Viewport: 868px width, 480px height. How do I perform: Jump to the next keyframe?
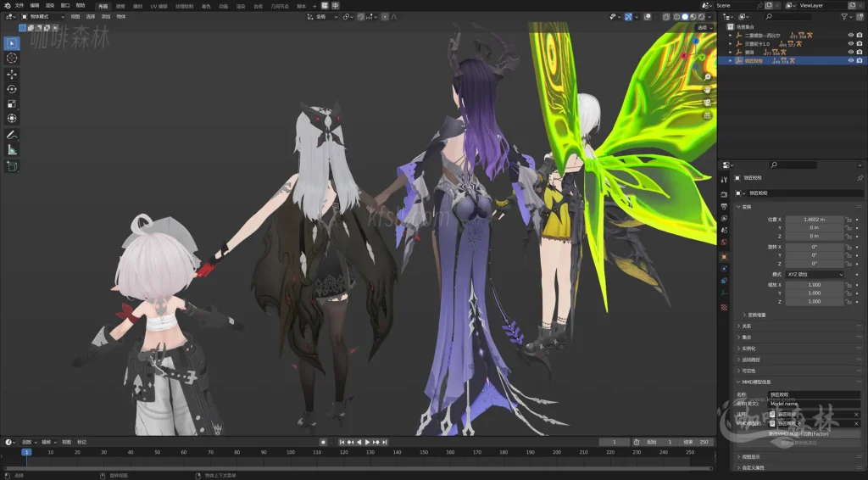pos(376,442)
